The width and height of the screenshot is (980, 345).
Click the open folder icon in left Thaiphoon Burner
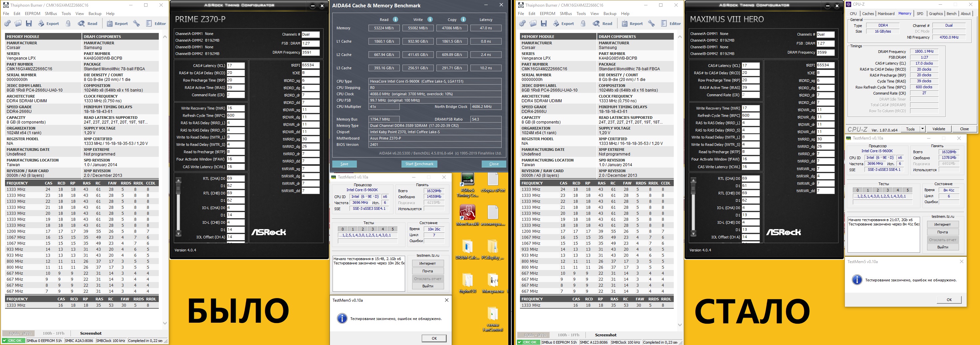18,24
